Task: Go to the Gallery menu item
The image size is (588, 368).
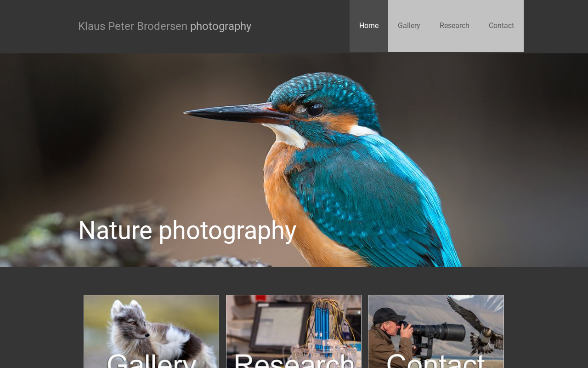Action: (x=409, y=26)
